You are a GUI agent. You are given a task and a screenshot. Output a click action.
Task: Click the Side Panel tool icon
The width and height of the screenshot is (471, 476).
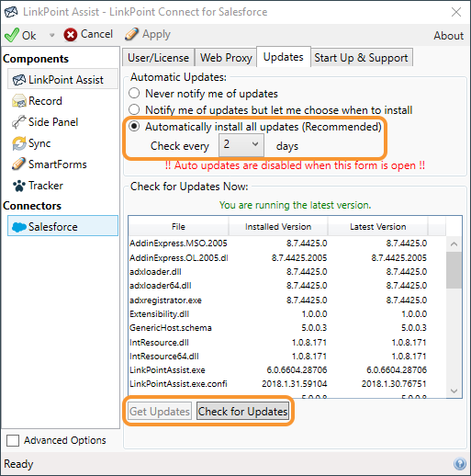(18, 122)
